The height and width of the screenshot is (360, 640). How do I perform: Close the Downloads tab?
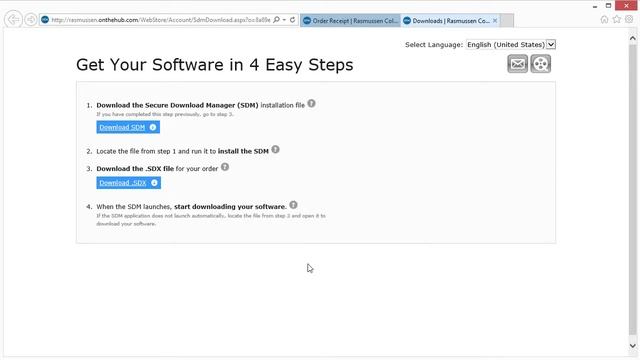[x=495, y=20]
